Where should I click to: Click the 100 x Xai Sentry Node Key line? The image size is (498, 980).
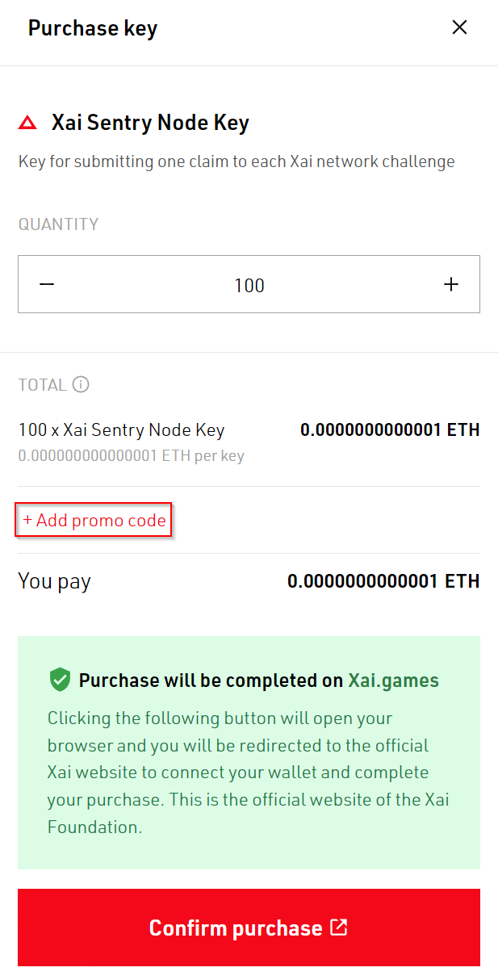pos(121,430)
